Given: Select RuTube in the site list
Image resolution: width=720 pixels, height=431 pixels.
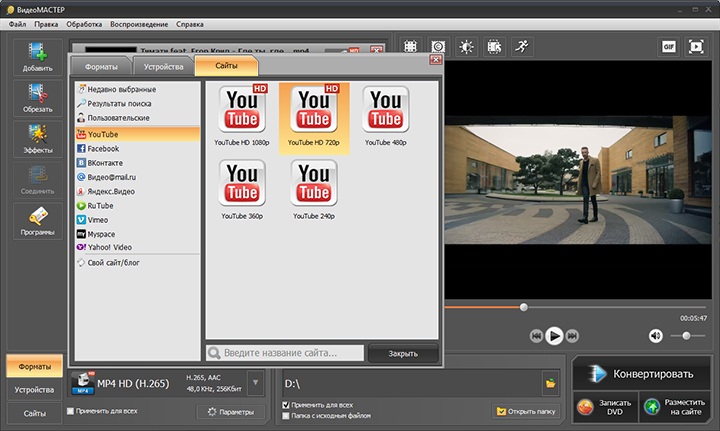Looking at the screenshot, I should pos(138,206).
